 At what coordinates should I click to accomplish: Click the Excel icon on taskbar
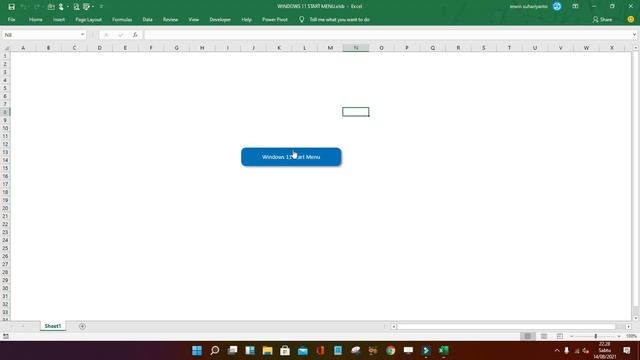pyautogui.click(x=444, y=351)
